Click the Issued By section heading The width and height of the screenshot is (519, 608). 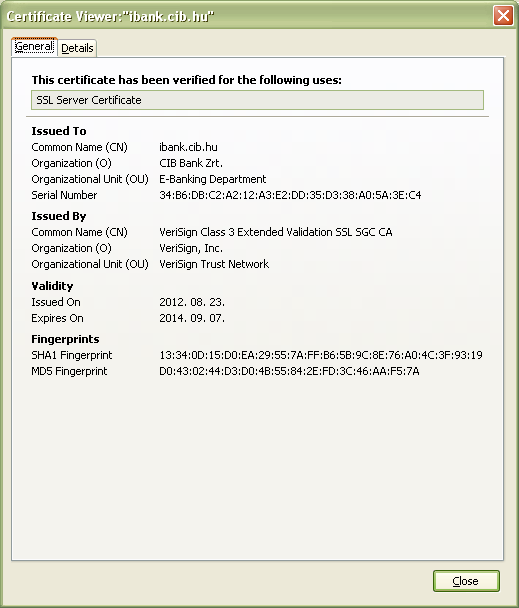(x=59, y=216)
